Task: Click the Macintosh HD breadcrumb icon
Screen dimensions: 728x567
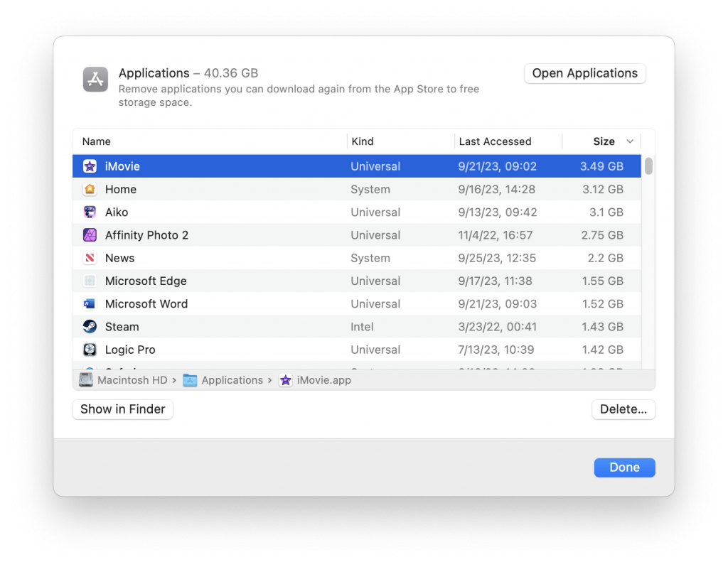Action: click(86, 379)
